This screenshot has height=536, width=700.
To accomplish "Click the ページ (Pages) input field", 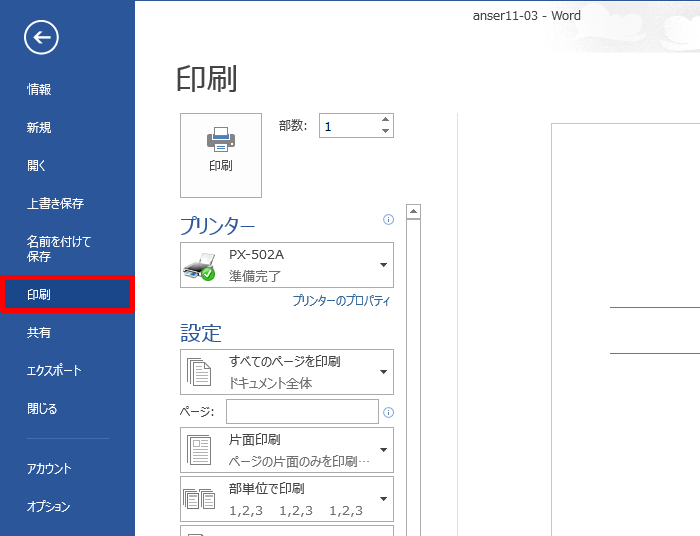I will (302, 411).
